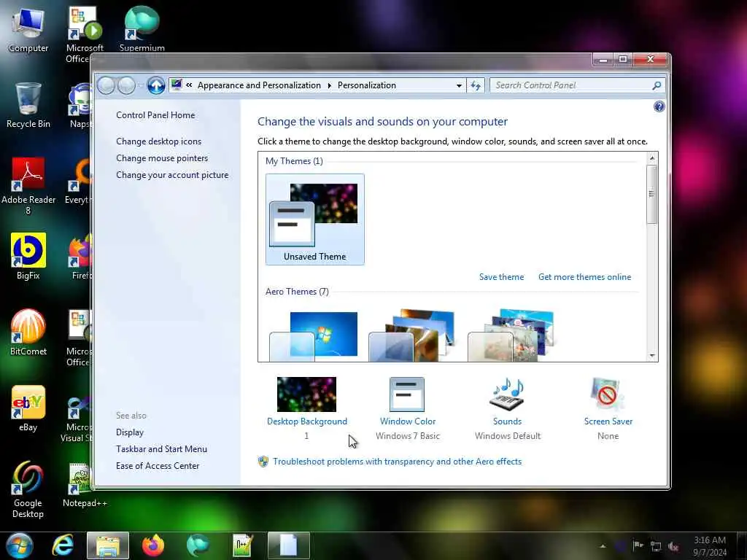
Task: Click the volume tray icon
Action: pos(673,547)
